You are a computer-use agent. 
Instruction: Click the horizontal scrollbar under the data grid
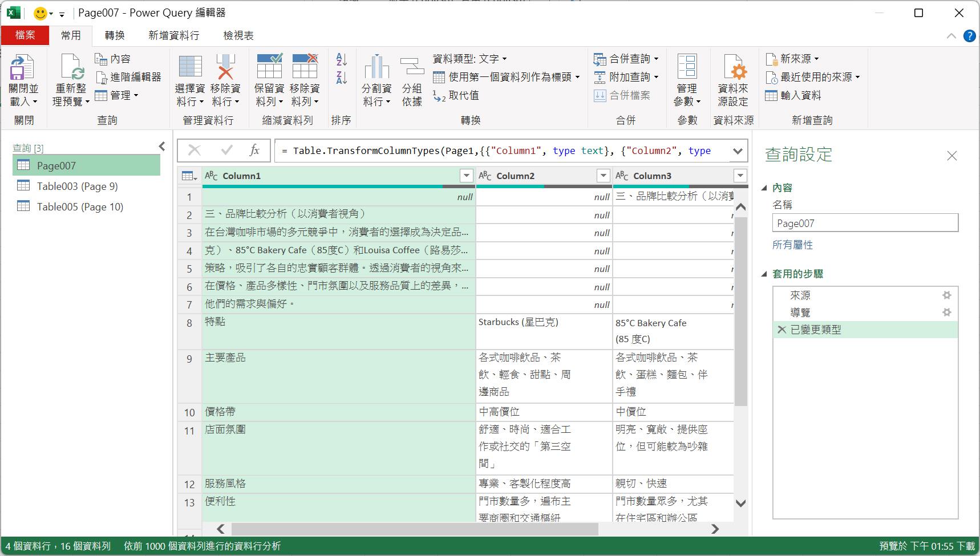coord(414,529)
